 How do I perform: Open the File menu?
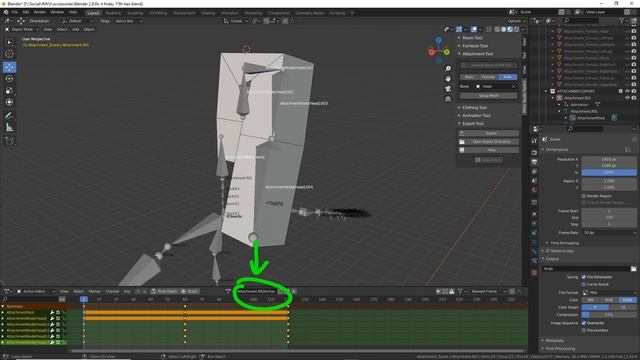[15, 12]
